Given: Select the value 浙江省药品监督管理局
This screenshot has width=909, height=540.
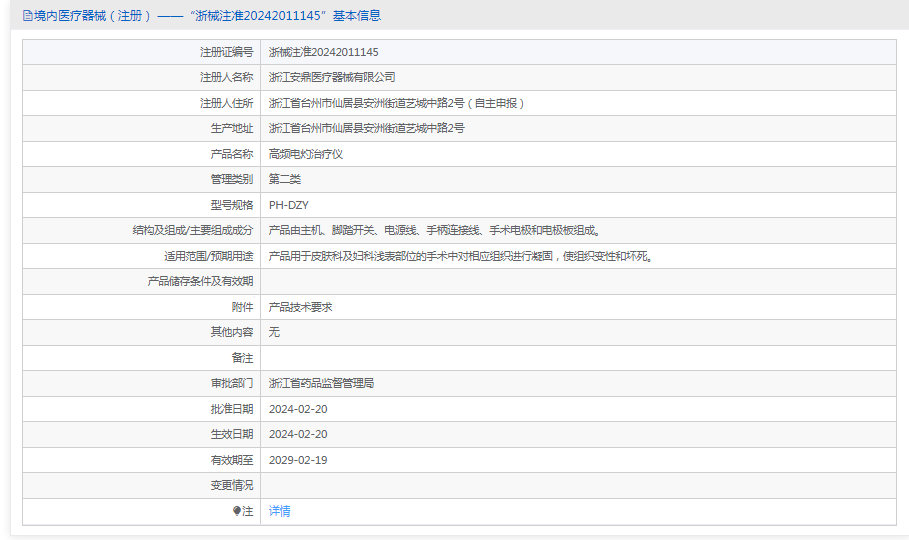Looking at the screenshot, I should coord(322,383).
